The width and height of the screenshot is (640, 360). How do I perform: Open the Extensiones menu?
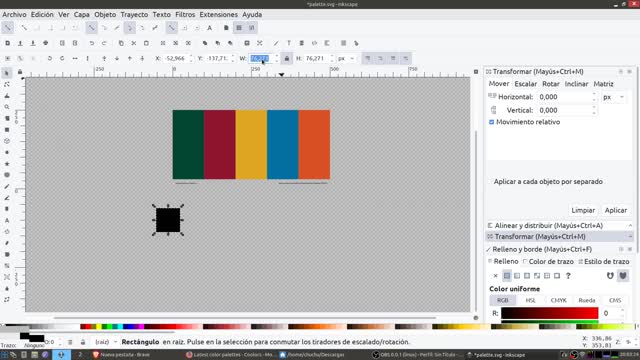(218, 14)
